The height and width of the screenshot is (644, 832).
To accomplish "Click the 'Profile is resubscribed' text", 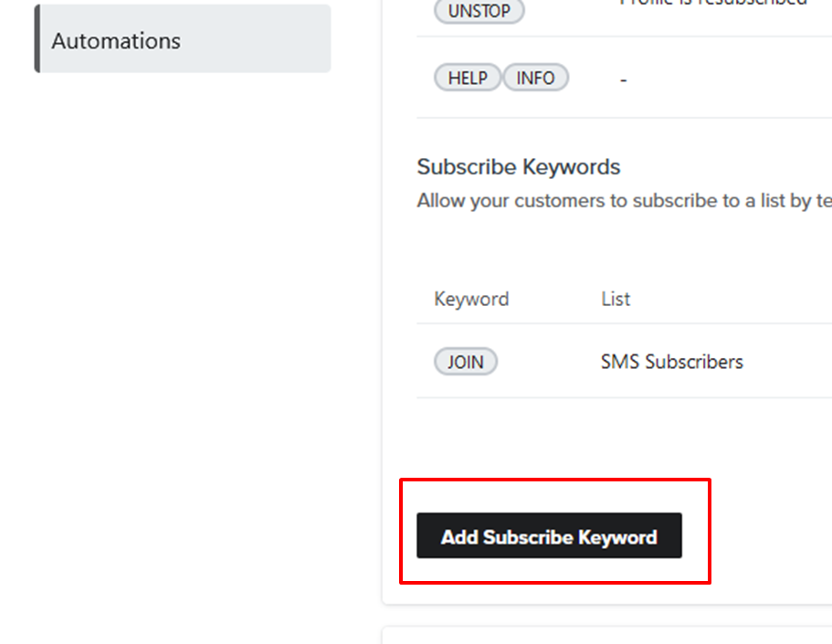I will coord(712,3).
